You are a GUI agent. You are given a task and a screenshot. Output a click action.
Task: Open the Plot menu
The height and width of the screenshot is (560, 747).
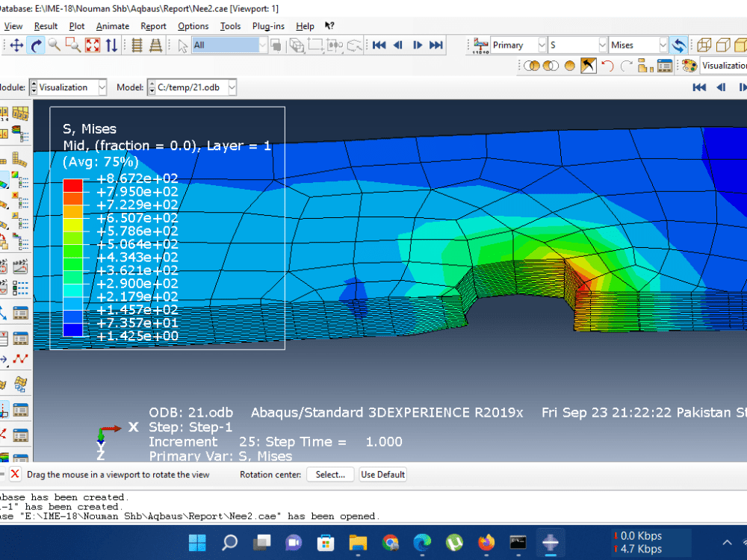(x=77, y=26)
